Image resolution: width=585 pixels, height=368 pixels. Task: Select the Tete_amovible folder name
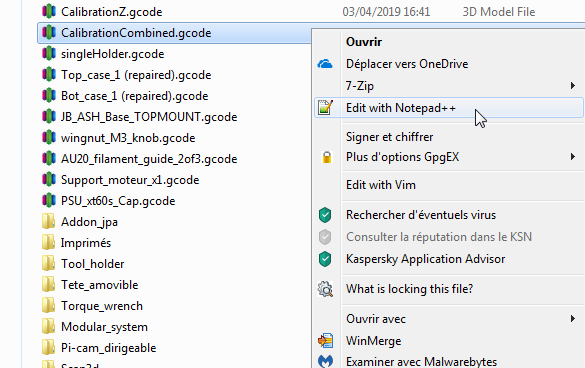point(99,285)
